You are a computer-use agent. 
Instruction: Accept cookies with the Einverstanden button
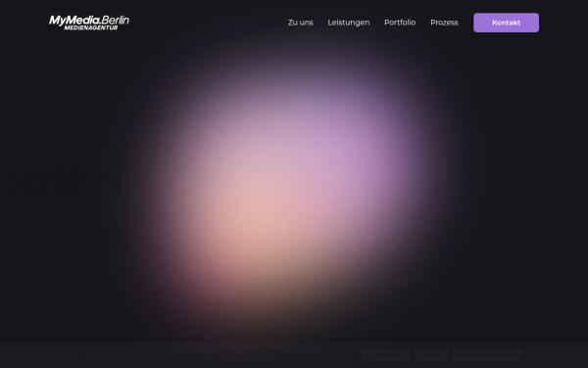pos(386,355)
